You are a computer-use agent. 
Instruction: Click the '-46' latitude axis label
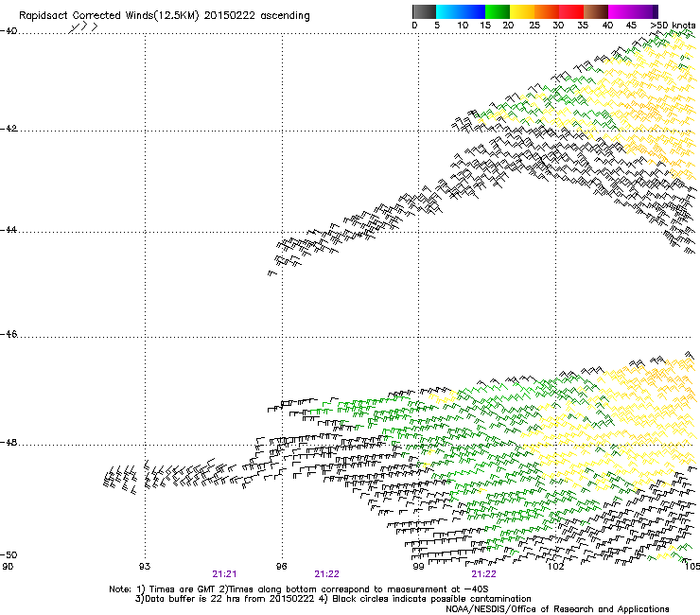(9, 335)
